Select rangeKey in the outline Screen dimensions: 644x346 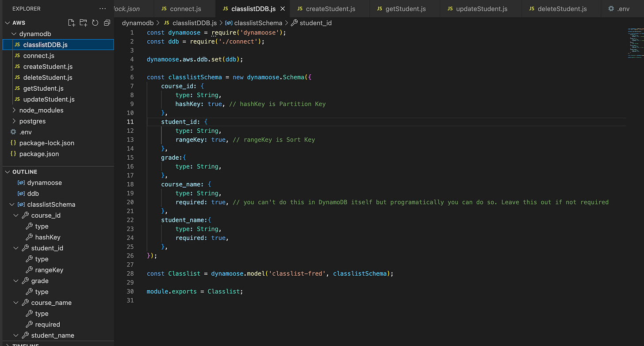coord(49,270)
